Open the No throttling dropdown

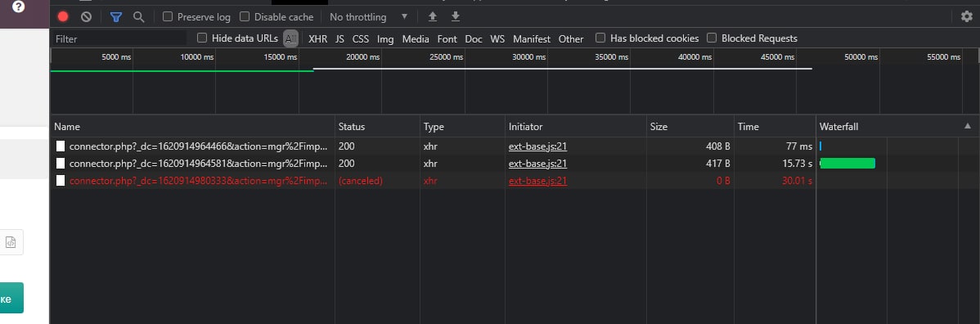(x=369, y=17)
